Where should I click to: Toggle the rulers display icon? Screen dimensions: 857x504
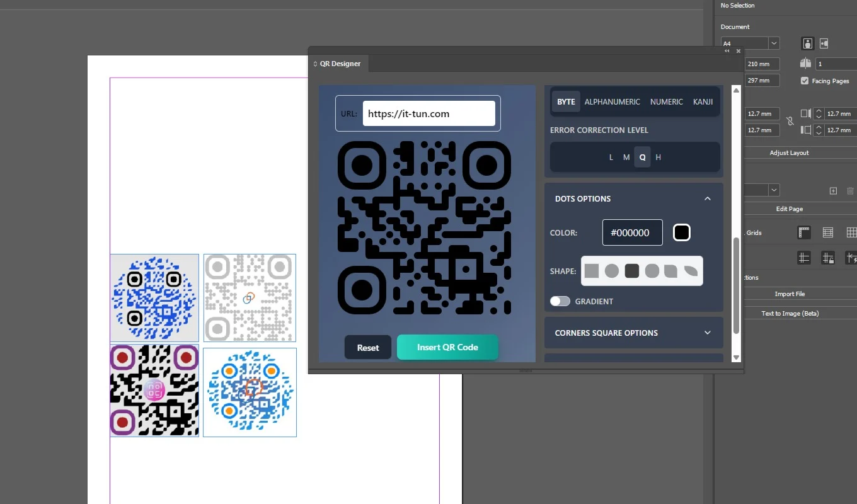click(x=803, y=232)
